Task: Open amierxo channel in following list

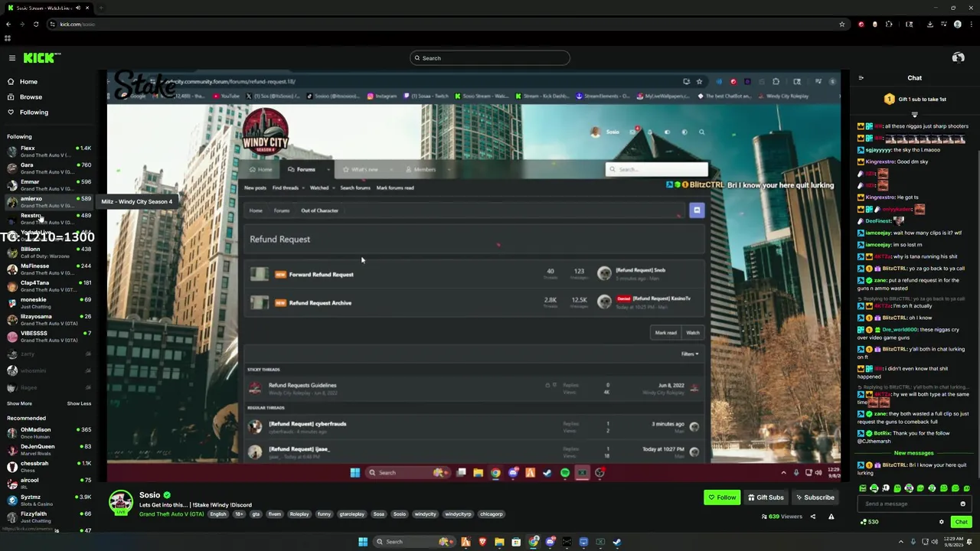Action: point(49,202)
